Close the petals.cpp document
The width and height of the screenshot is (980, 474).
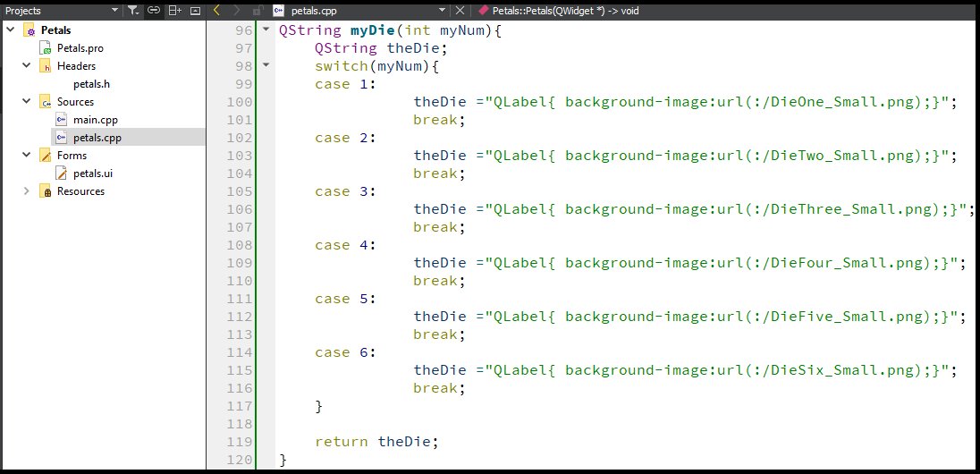click(460, 10)
